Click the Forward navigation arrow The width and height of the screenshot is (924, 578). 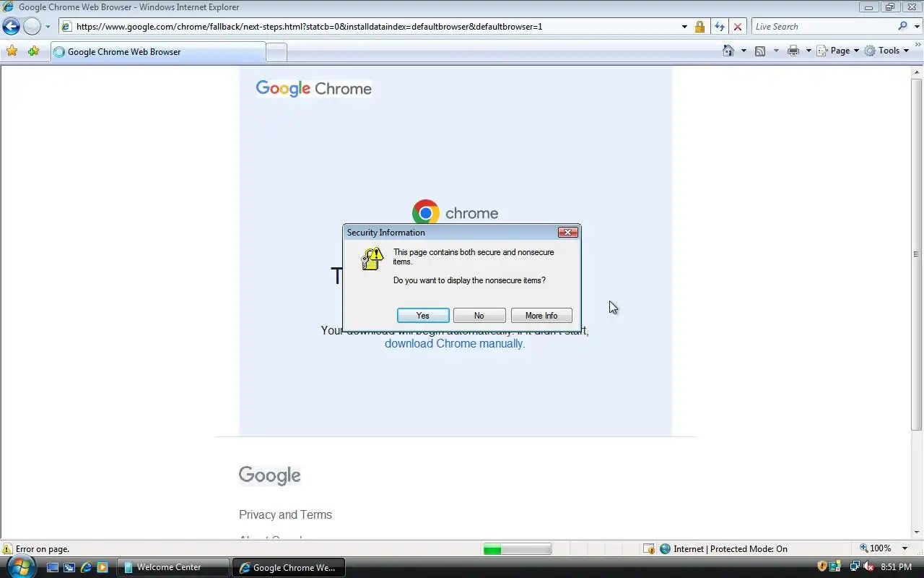(x=32, y=27)
